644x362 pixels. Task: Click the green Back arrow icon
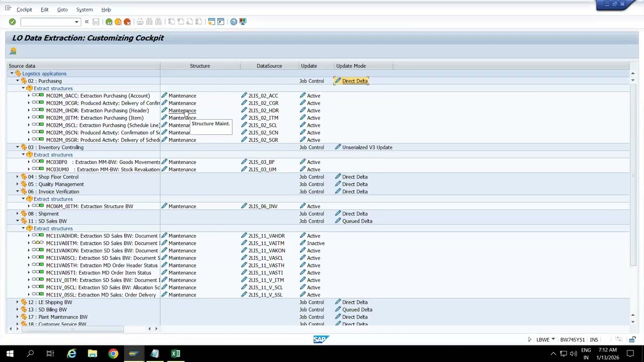109,22
